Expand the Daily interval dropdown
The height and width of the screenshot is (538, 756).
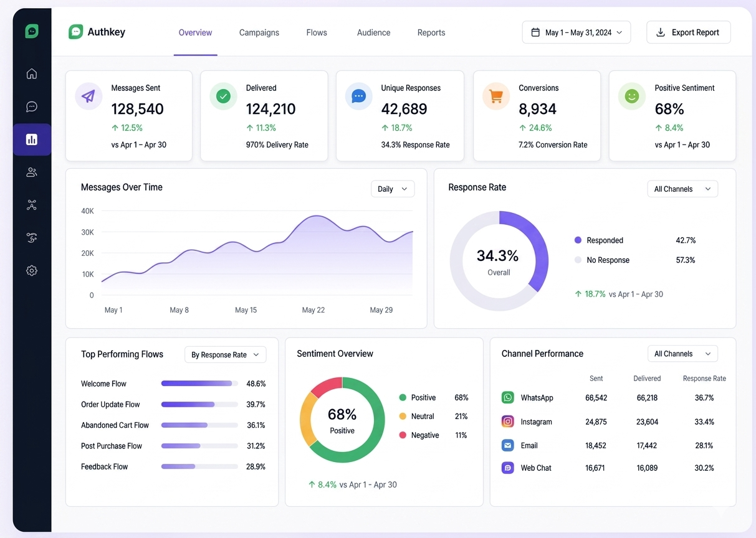(393, 189)
